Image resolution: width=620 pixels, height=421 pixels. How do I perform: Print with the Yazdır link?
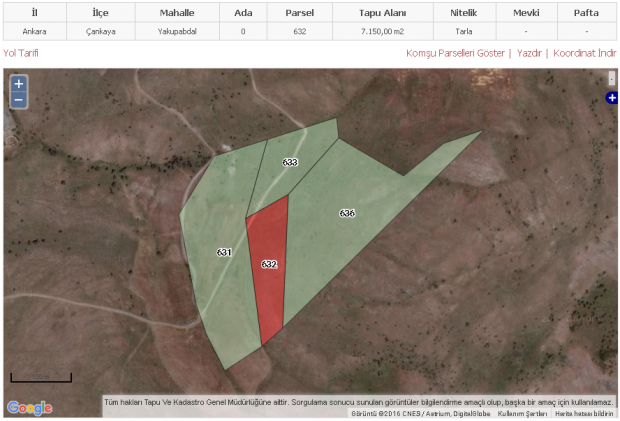click(529, 52)
